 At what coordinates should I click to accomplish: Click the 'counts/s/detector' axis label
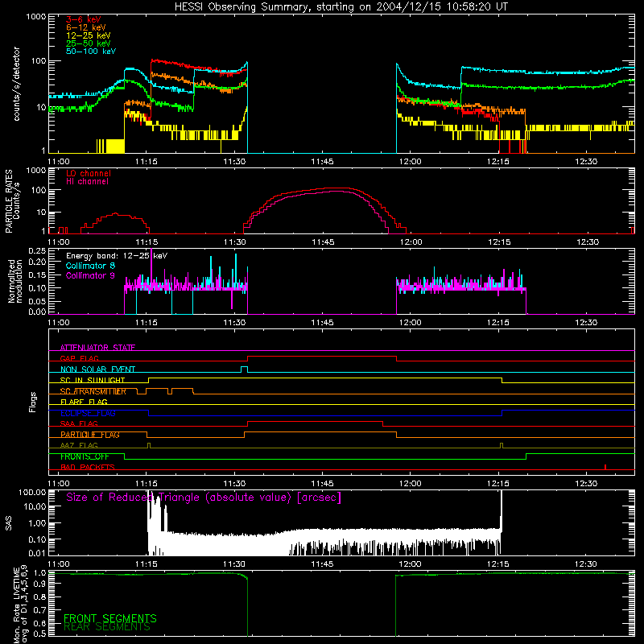(x=16, y=84)
